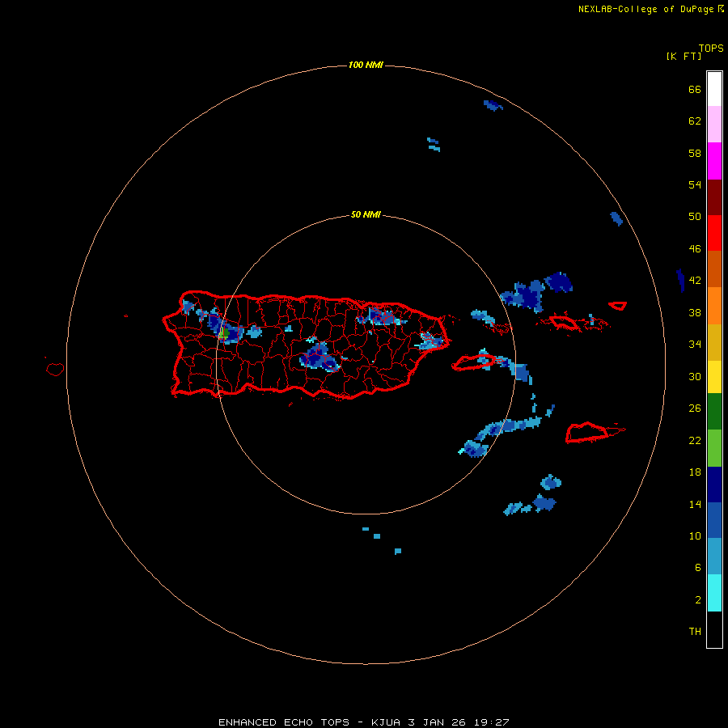Click the 14 value on the tops scale
The width and height of the screenshot is (728, 728).
pyautogui.click(x=695, y=504)
